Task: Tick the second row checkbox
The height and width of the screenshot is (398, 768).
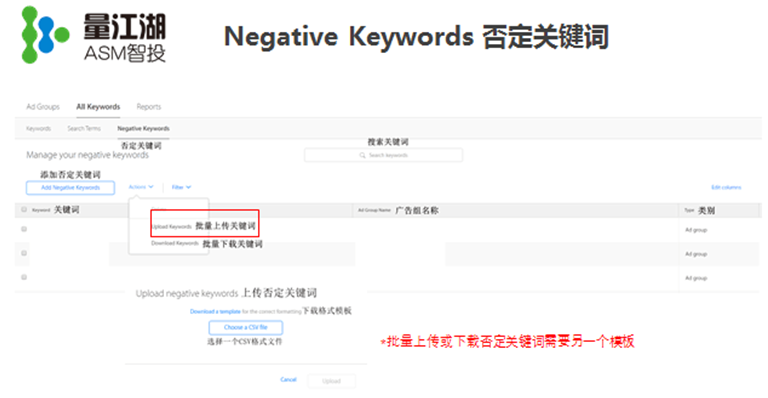Action: pos(24,253)
